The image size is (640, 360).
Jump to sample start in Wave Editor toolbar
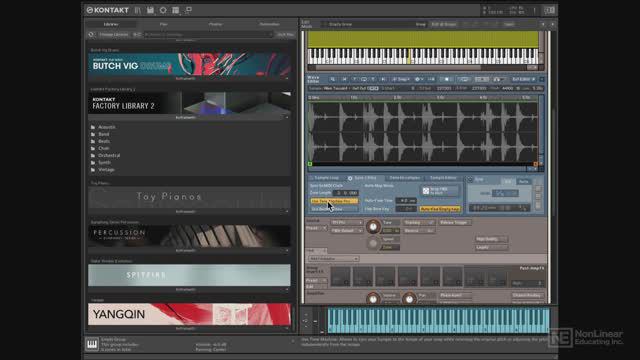[344, 79]
